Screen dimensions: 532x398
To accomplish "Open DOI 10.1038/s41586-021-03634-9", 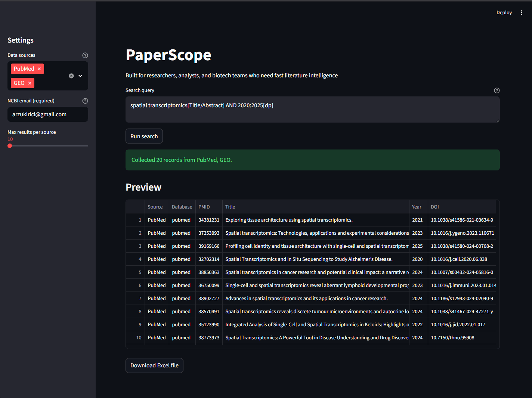I will [x=462, y=220].
